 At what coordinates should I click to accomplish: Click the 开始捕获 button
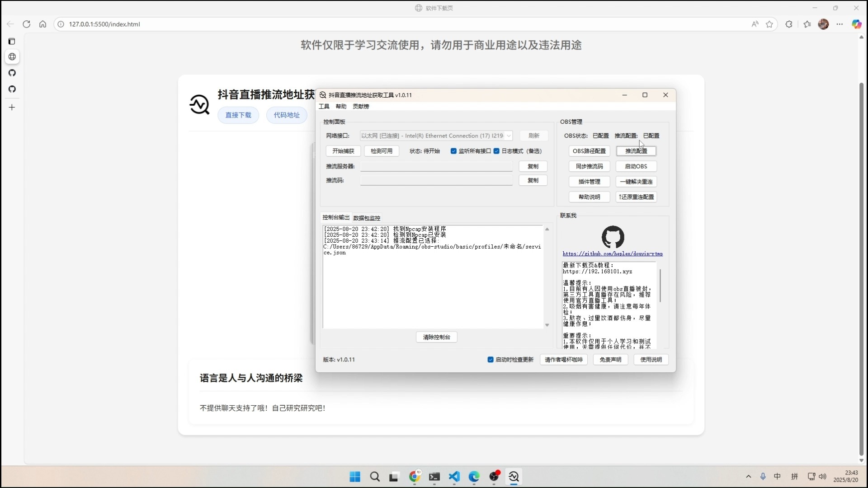343,151
